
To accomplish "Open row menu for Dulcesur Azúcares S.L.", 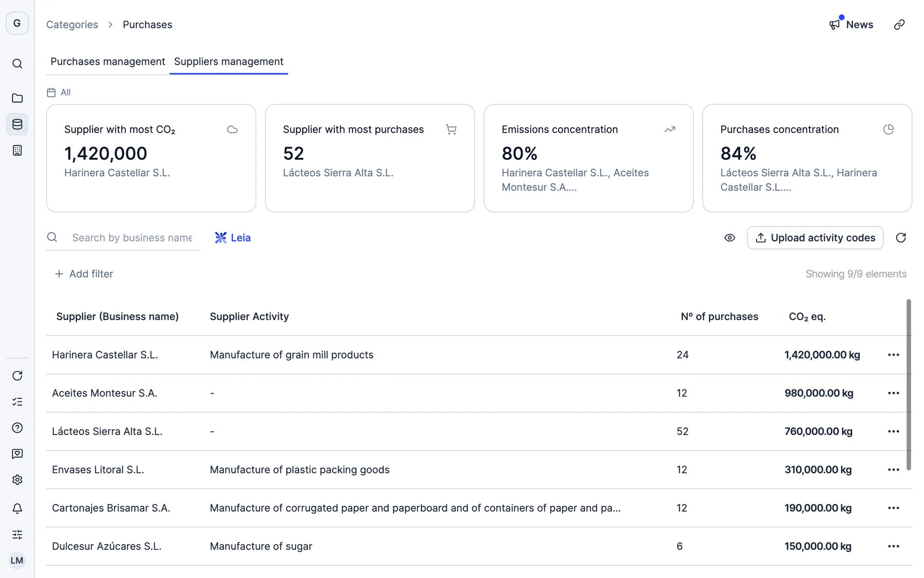I will pyautogui.click(x=893, y=546).
